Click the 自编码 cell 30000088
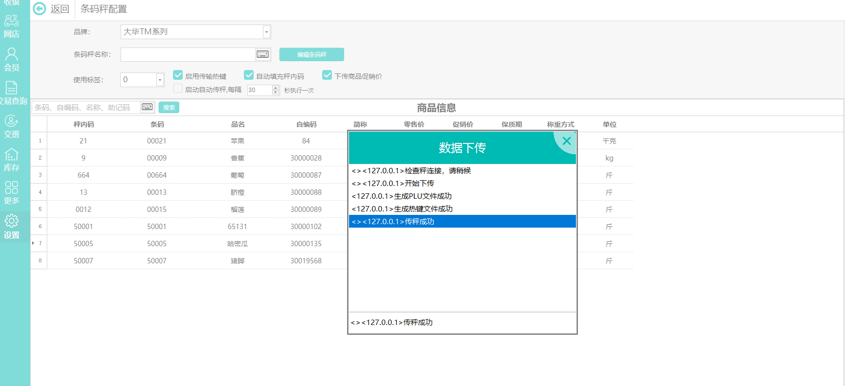Image resolution: width=845 pixels, height=386 pixels. point(306,192)
